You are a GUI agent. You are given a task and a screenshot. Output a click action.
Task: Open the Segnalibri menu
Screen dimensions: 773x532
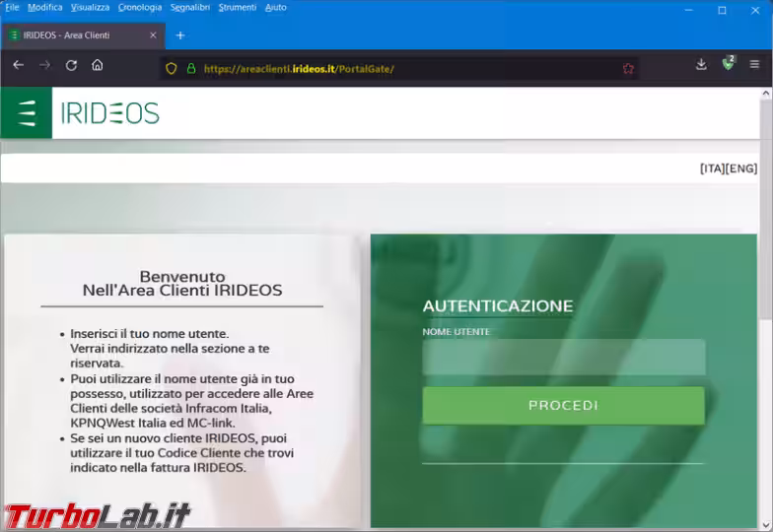tap(189, 7)
